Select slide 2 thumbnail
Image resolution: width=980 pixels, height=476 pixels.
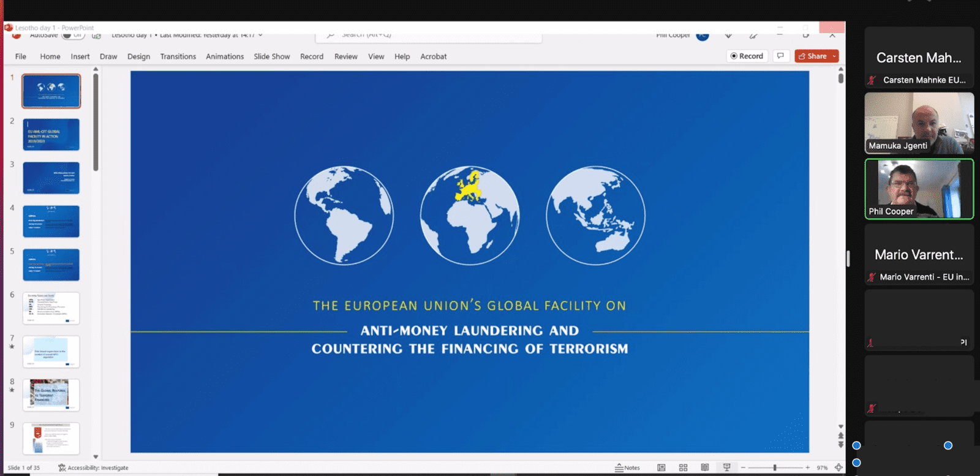pos(51,135)
